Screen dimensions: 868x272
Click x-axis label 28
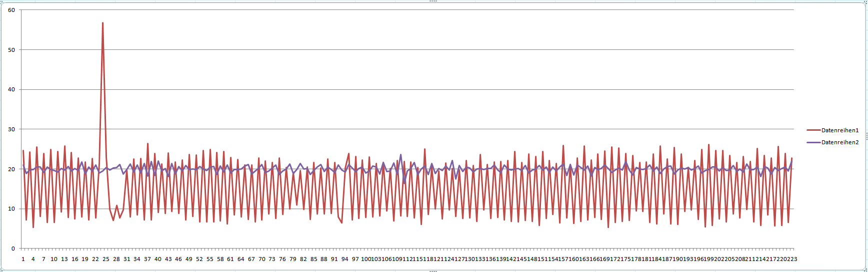click(x=116, y=259)
